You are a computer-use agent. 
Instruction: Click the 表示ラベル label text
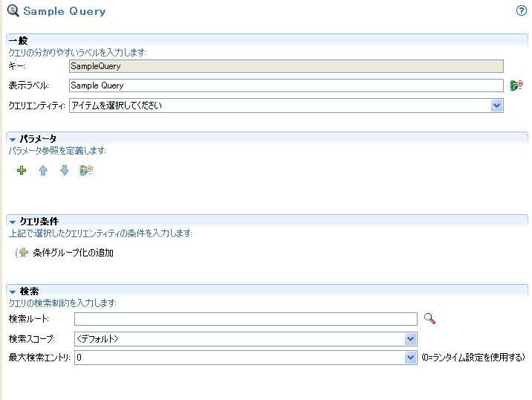point(29,86)
